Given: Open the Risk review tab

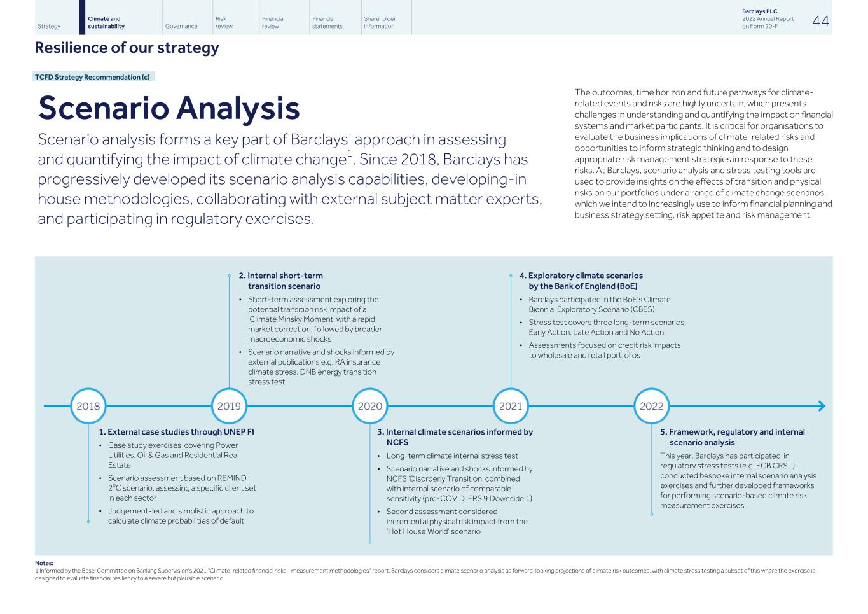Looking at the screenshot, I should 224,23.
